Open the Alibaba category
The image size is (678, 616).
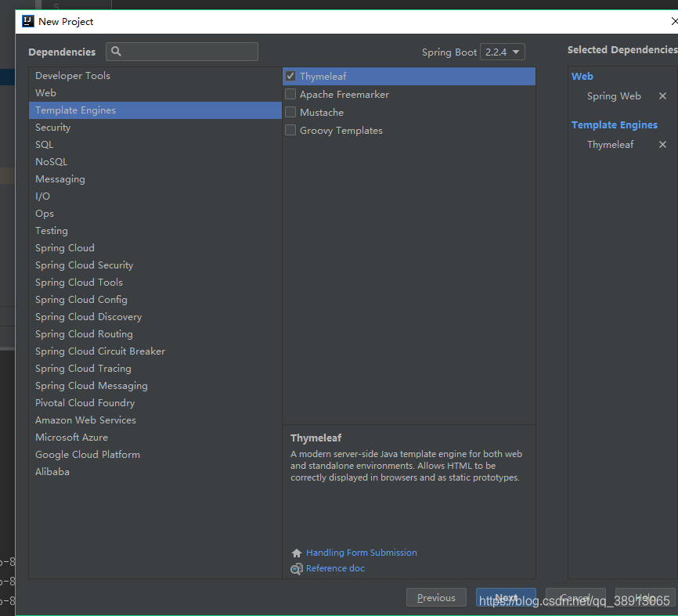[155, 472]
